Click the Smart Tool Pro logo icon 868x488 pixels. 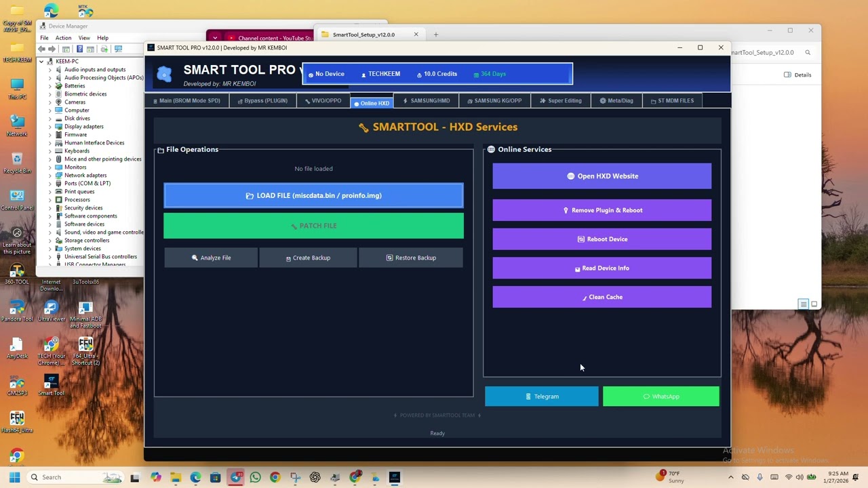tap(164, 74)
